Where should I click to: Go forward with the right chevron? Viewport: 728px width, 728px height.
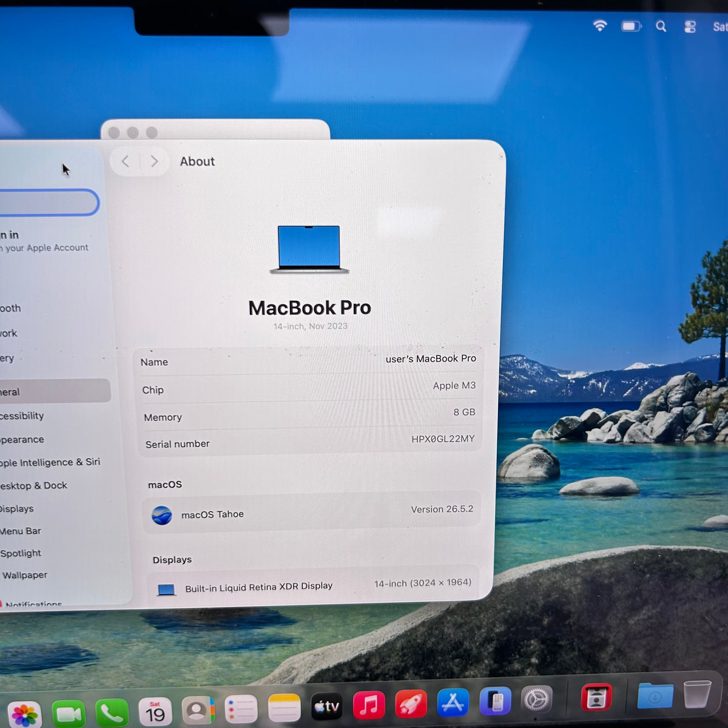pos(154,161)
